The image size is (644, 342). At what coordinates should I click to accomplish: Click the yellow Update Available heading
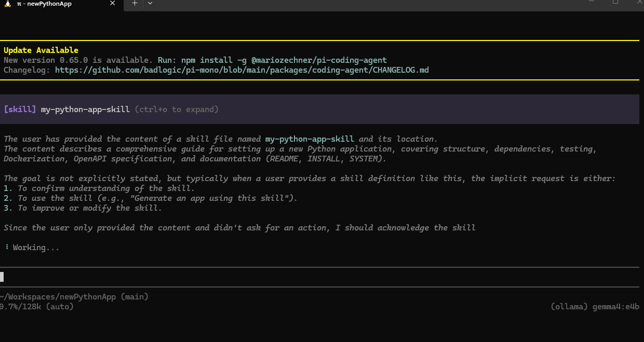click(41, 50)
